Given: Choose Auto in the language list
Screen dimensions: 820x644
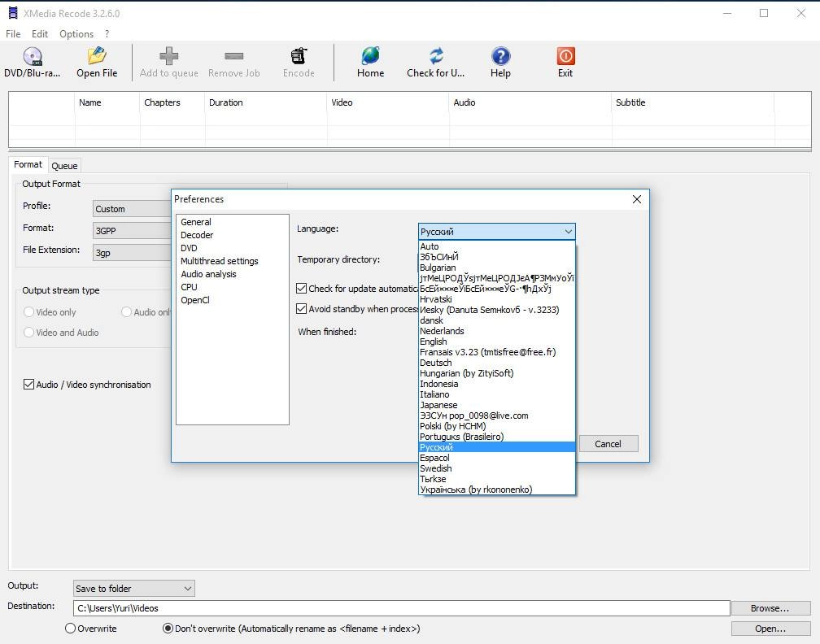Looking at the screenshot, I should click(x=497, y=246).
